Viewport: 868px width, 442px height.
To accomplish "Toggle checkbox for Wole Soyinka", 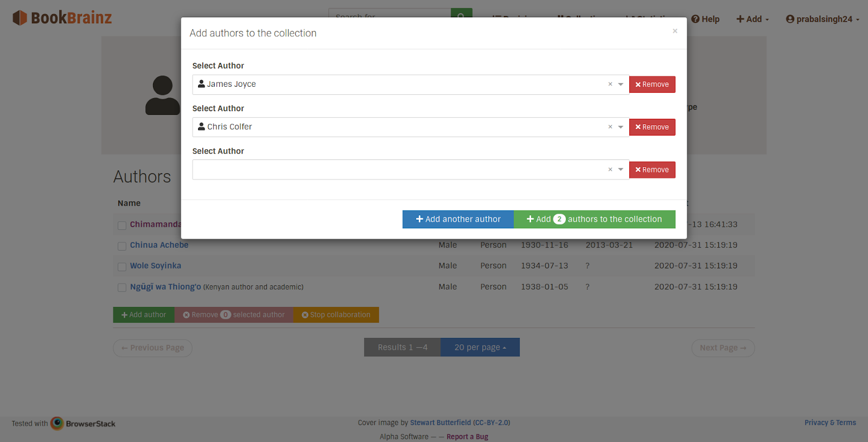I will pos(122,267).
